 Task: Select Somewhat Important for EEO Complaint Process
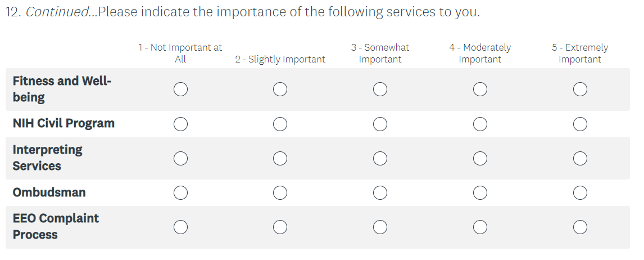(380, 227)
